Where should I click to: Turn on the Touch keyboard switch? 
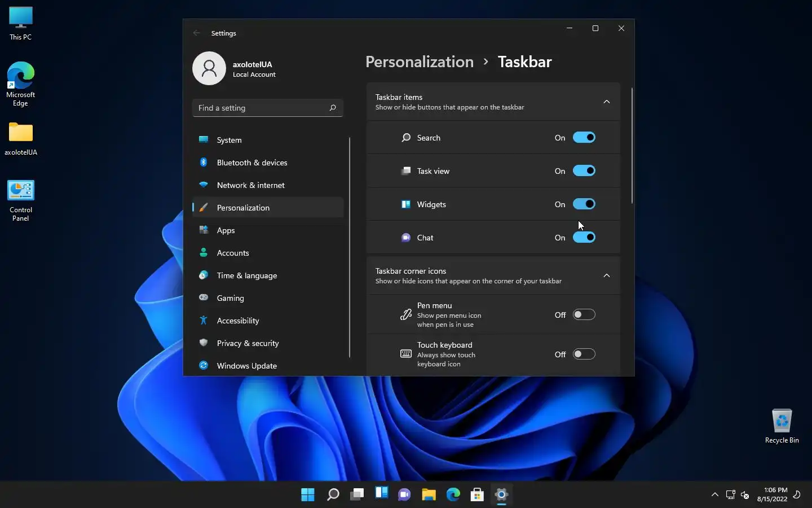click(x=584, y=354)
